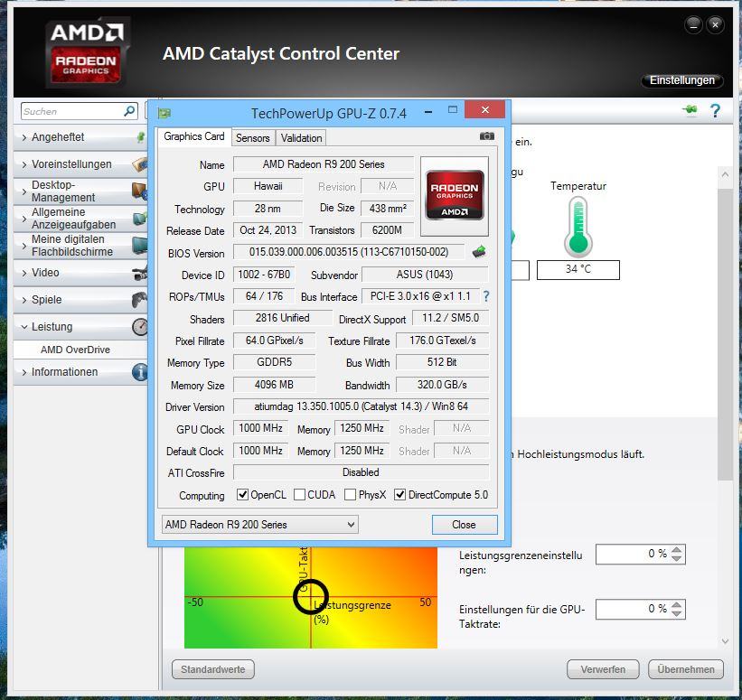Toggle the DirectCompute 5.0 checkbox
742x700 pixels.
[399, 495]
